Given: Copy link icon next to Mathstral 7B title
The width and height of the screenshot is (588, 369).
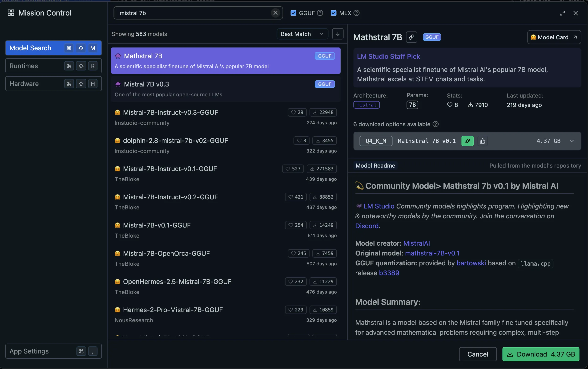Looking at the screenshot, I should tap(411, 37).
